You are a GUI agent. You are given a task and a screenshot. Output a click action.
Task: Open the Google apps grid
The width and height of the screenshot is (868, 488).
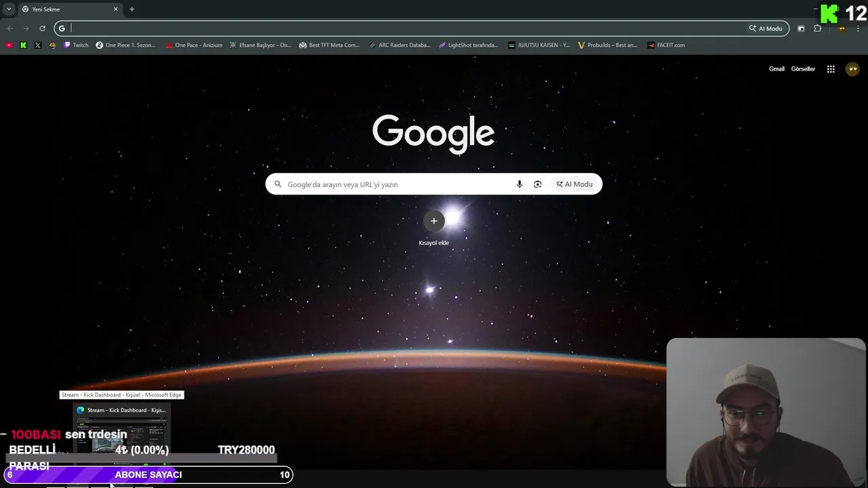831,69
